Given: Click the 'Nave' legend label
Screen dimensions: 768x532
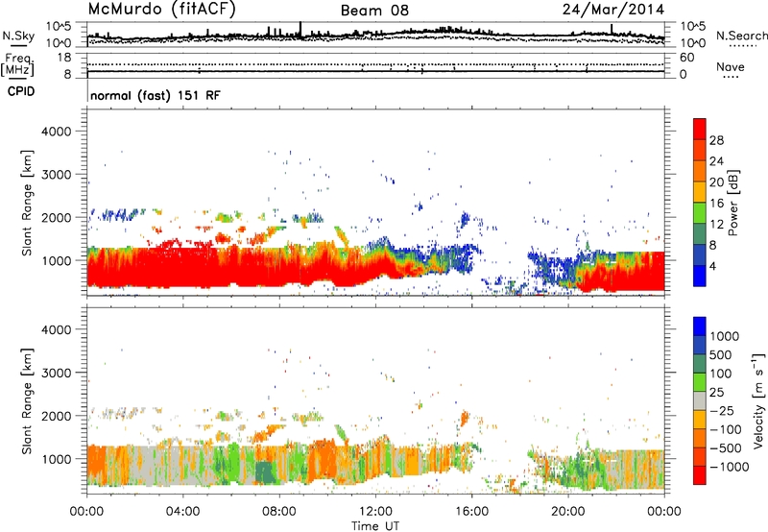Looking at the screenshot, I should 731,66.
